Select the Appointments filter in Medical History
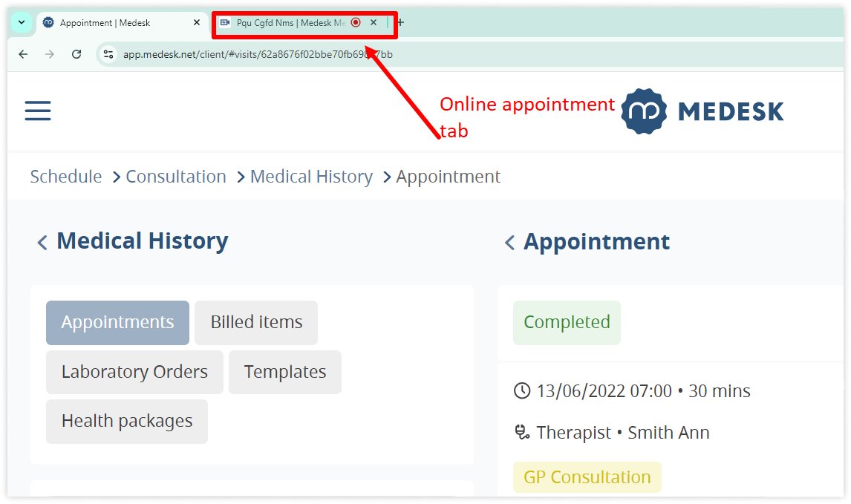Screen dimensions: 851x504 point(117,322)
